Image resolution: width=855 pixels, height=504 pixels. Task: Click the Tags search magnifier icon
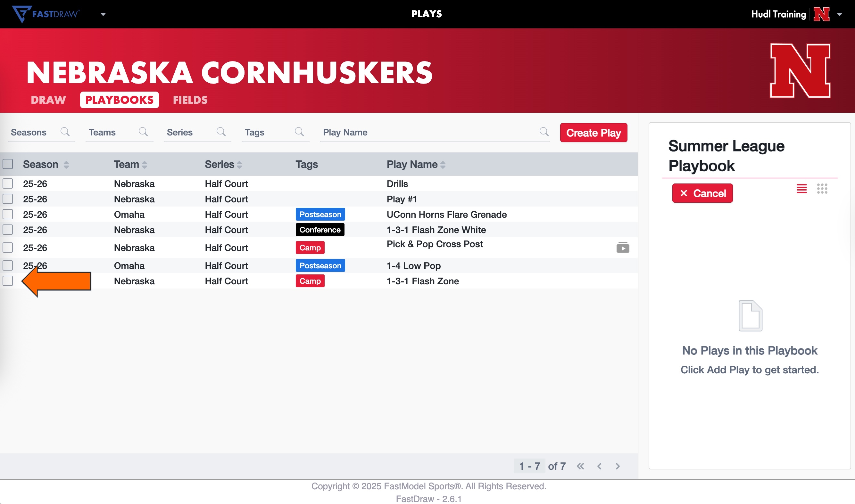click(x=299, y=132)
